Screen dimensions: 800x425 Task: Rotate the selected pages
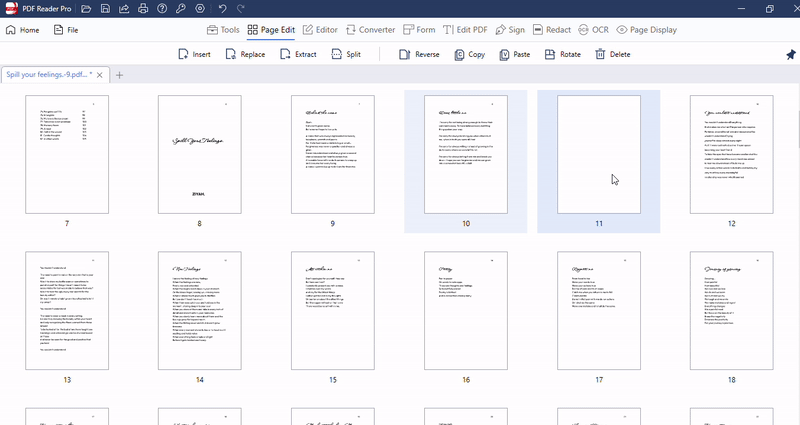[562, 54]
